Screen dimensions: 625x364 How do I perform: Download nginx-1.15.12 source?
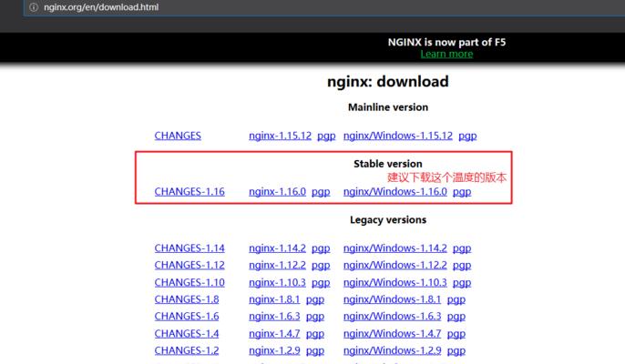(x=281, y=136)
